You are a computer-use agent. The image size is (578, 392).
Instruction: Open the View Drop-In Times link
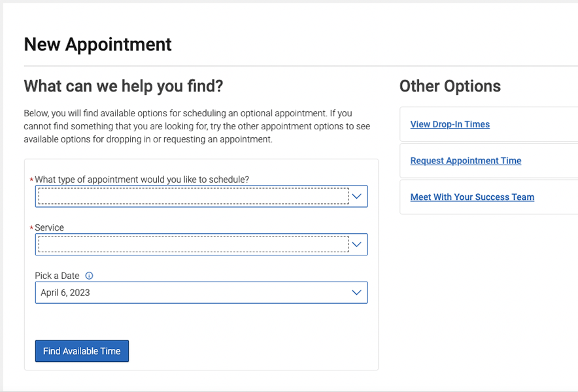coord(450,124)
